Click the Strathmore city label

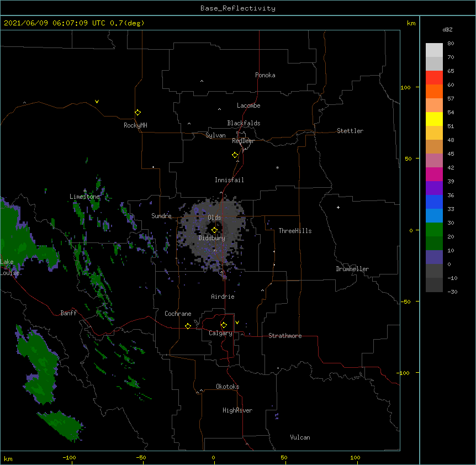point(285,336)
